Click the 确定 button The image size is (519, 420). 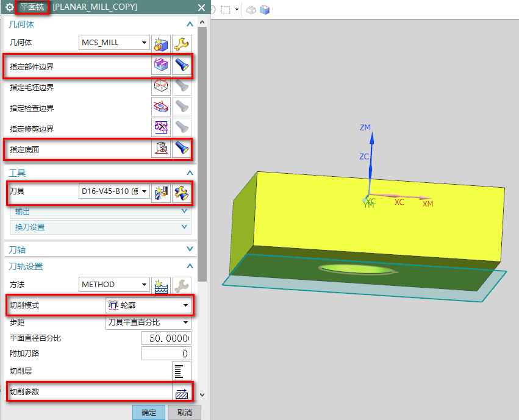(x=148, y=412)
